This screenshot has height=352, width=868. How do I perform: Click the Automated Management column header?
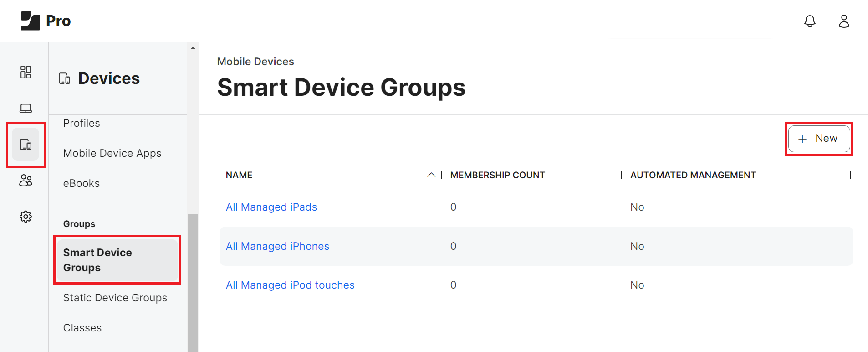(693, 175)
